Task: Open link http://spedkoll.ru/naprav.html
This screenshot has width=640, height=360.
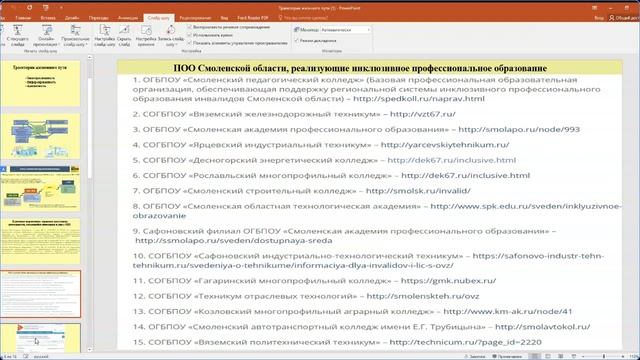Action: (419, 98)
